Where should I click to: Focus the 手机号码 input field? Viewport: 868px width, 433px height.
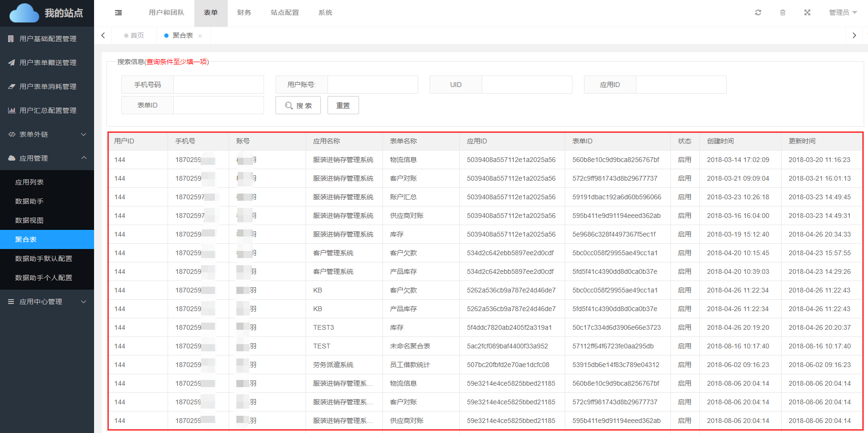tap(218, 85)
